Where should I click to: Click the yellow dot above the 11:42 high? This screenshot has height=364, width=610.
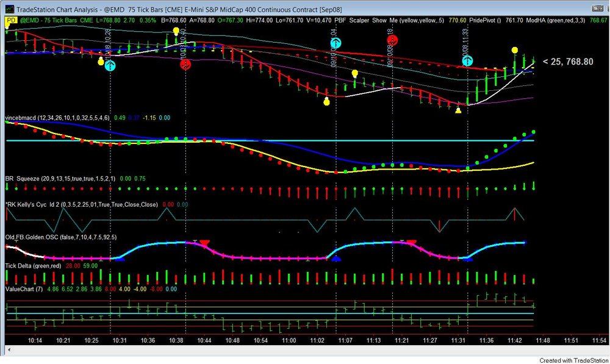click(x=515, y=50)
